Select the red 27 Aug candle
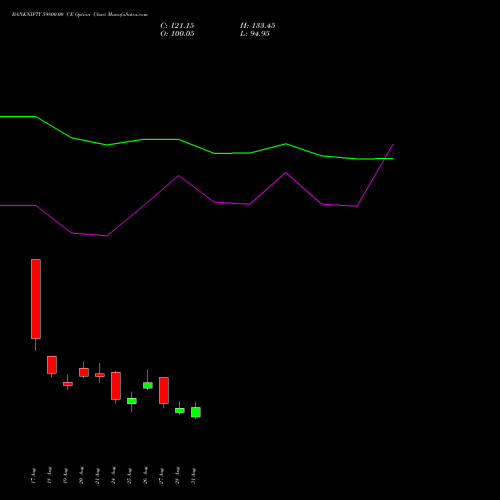 coord(164,390)
